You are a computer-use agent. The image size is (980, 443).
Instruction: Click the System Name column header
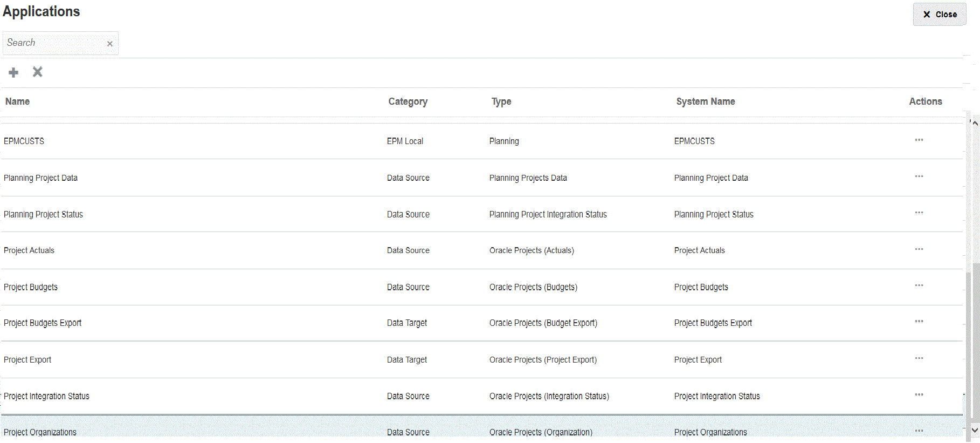705,101
